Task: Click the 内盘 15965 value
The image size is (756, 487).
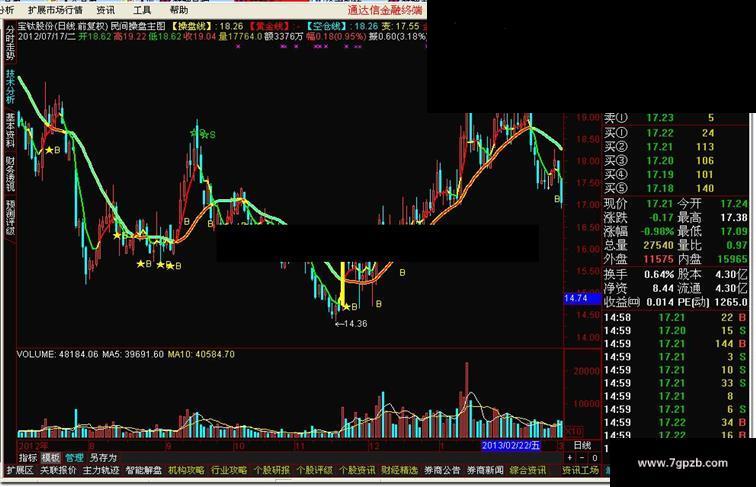Action: [x=732, y=259]
